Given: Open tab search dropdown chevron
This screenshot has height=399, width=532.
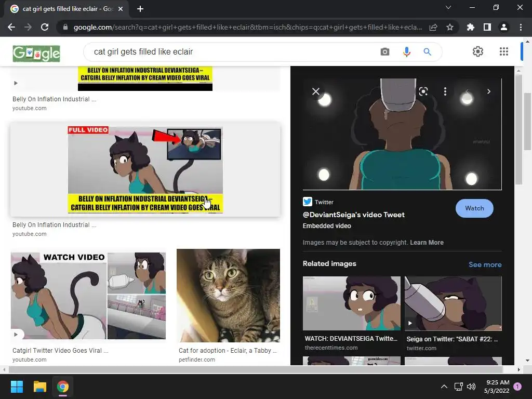Looking at the screenshot, I should coord(448,7).
